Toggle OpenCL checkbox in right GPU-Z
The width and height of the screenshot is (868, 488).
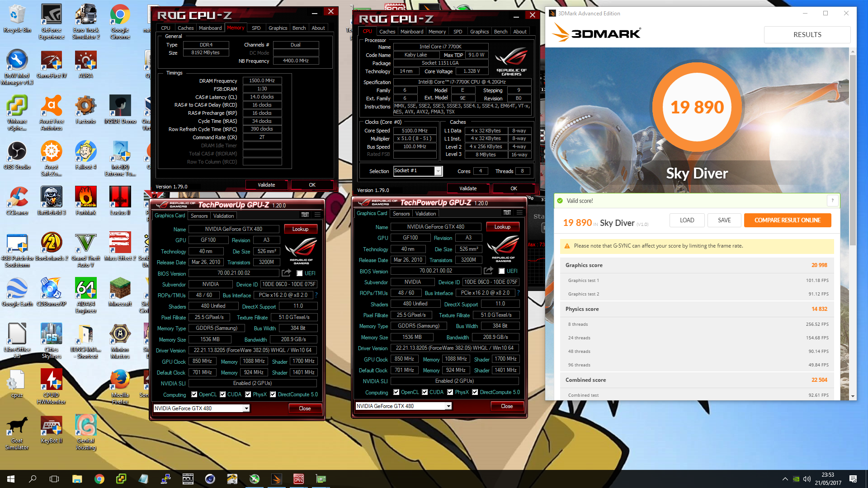point(396,392)
